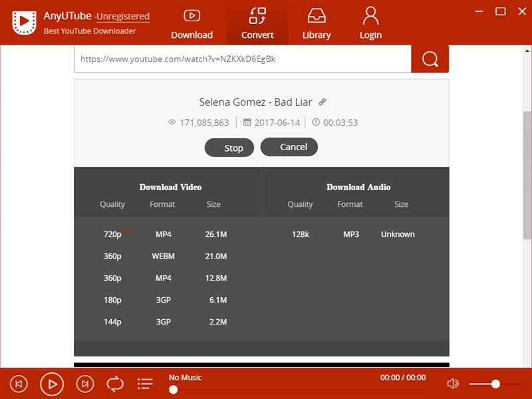This screenshot has height=399, width=532.
Task: Click the 171,085,863 view count
Action: (204, 122)
